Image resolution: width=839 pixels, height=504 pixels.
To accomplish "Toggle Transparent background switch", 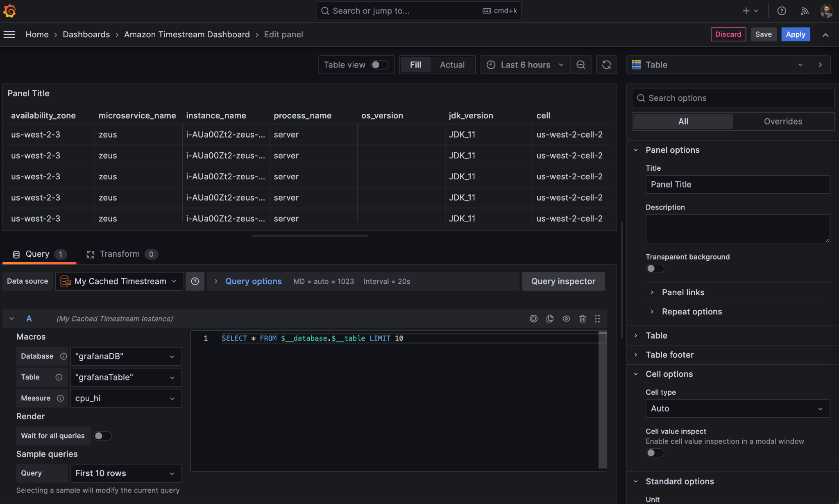I will [655, 269].
